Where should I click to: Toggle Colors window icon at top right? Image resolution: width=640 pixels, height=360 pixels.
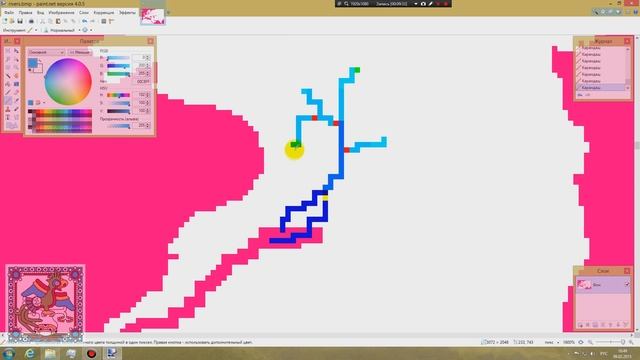pyautogui.click(x=618, y=11)
